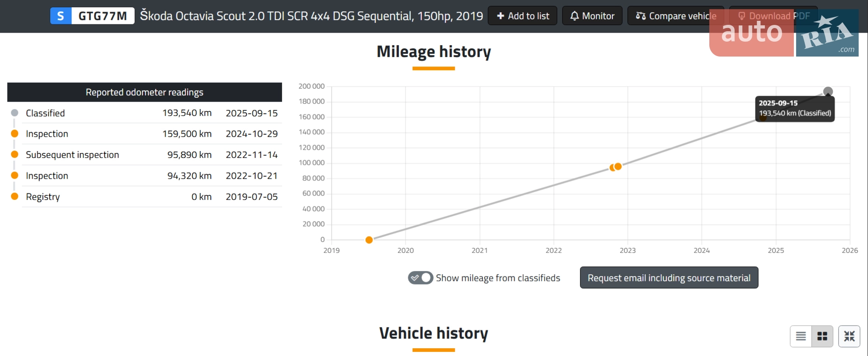The image size is (868, 356).
Task: Click the 2025-09-15 classified date in table
Action: point(252,113)
